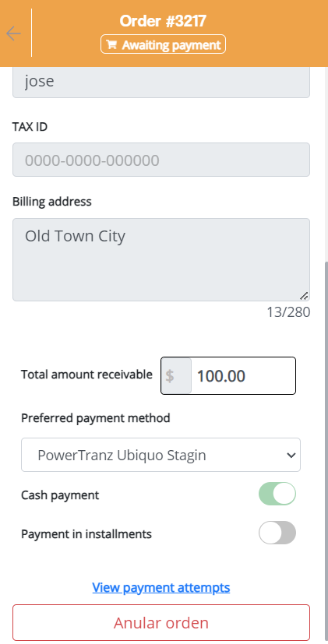Click the vertical scrollbar thumb
The height and width of the screenshot is (644, 328).
click(326, 450)
